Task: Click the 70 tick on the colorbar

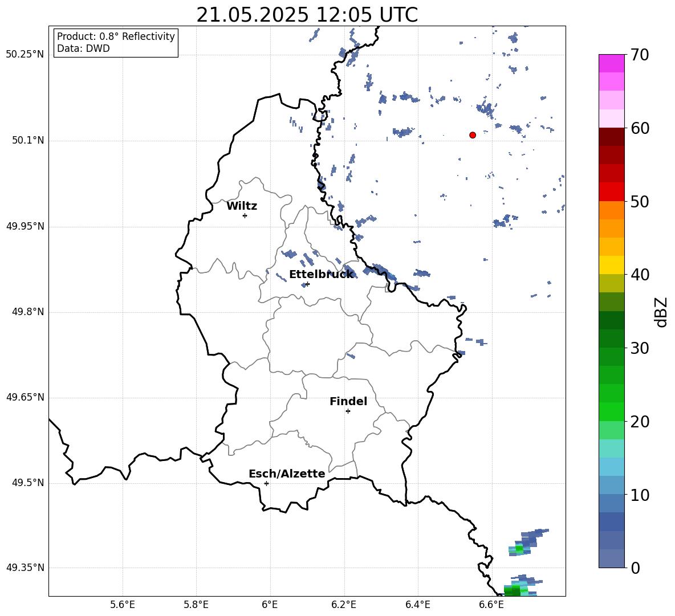Action: 640,55
